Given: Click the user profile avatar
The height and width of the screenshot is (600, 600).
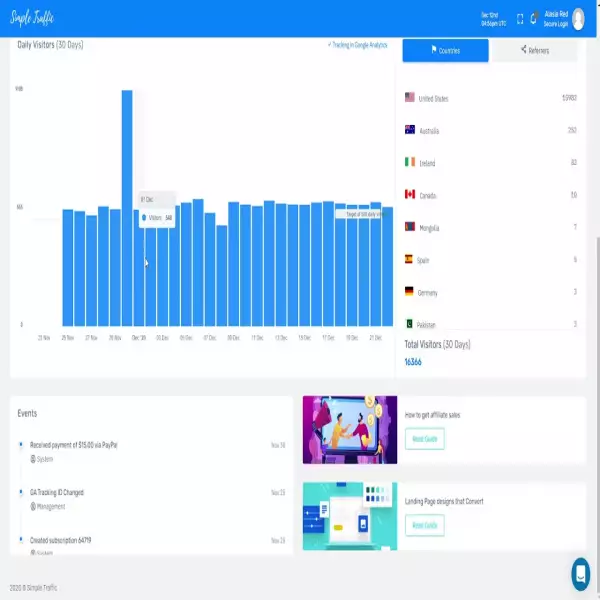Looking at the screenshot, I should tap(579, 17).
